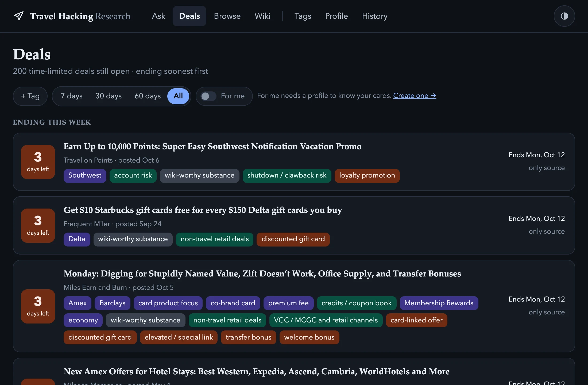The image size is (588, 385).
Task: Open the Monday Digging for Stupidly Named Value deal
Action: [x=262, y=274]
